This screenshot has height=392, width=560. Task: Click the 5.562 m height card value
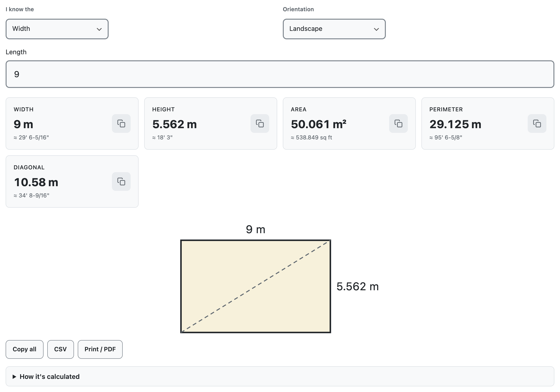click(175, 124)
